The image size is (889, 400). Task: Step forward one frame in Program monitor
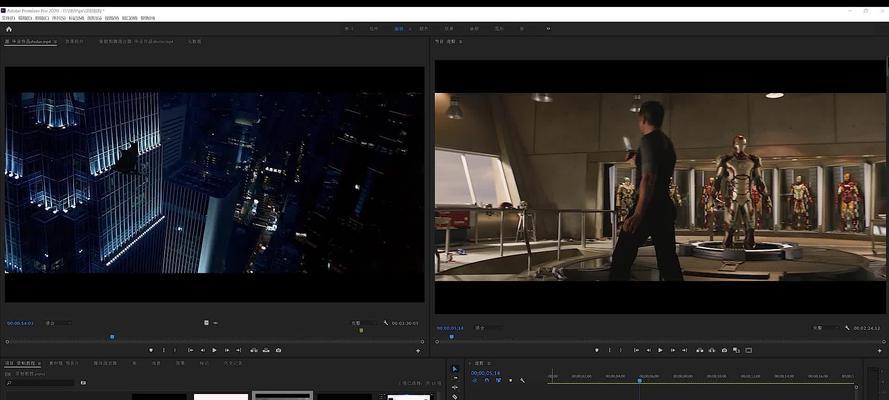(x=673, y=350)
